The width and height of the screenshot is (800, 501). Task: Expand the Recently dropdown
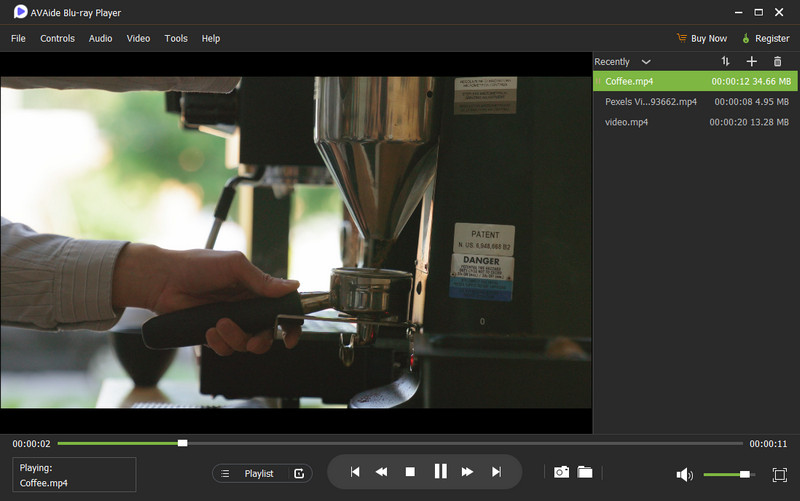645,62
